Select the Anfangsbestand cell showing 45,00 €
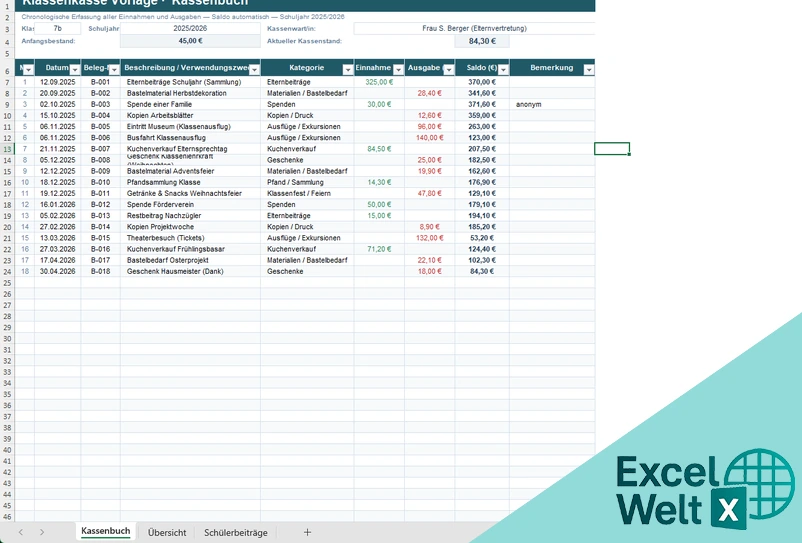Screen dimensions: 802x543 [x=190, y=41]
